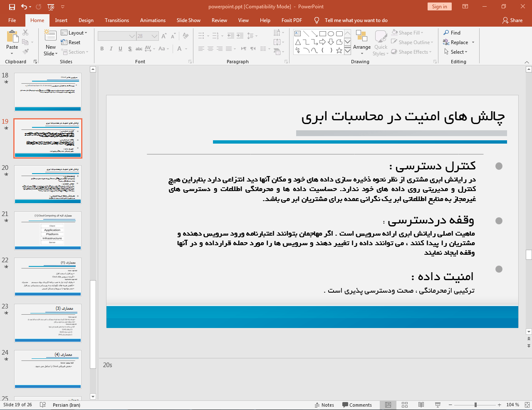The image size is (532, 410).
Task: Click the Save icon in title bar
Action: [x=12, y=7]
